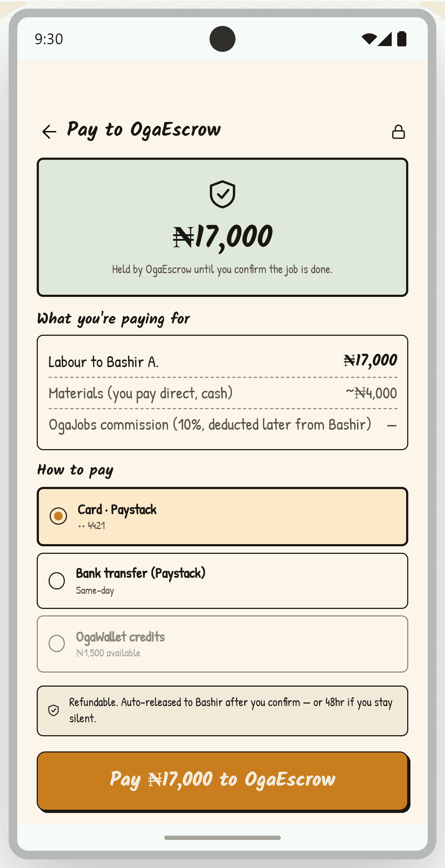Select the Bank transfer radio button
The width and height of the screenshot is (445, 868).
pos(57,581)
